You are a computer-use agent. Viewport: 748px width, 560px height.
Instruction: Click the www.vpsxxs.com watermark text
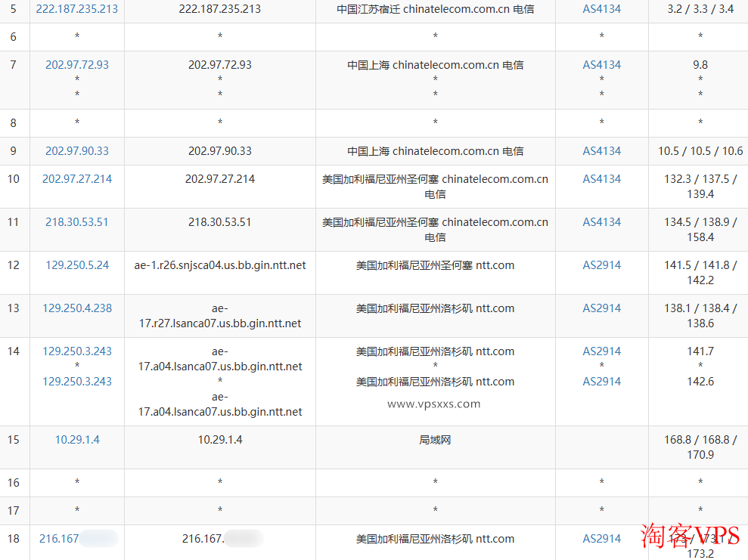tap(434, 404)
